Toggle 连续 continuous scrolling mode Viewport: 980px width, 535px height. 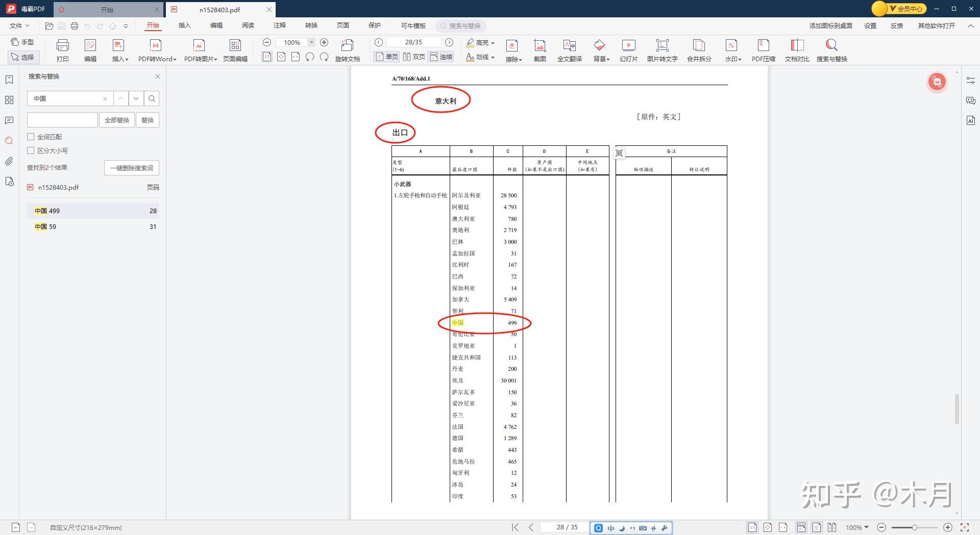pyautogui.click(x=441, y=57)
